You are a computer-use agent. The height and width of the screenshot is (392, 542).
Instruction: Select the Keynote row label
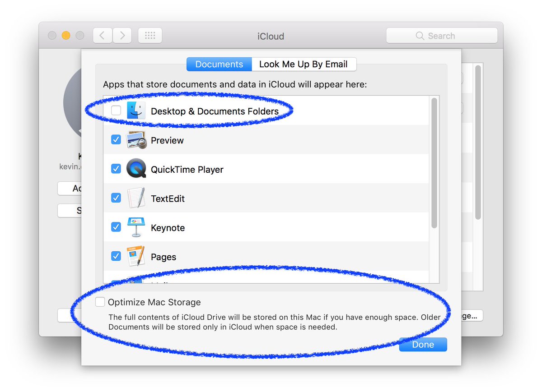pos(168,228)
